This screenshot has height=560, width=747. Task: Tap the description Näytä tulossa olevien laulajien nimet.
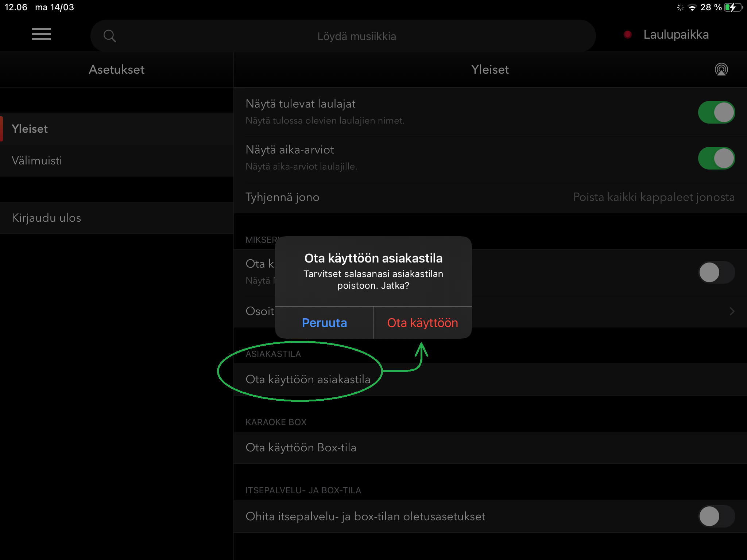tap(325, 121)
